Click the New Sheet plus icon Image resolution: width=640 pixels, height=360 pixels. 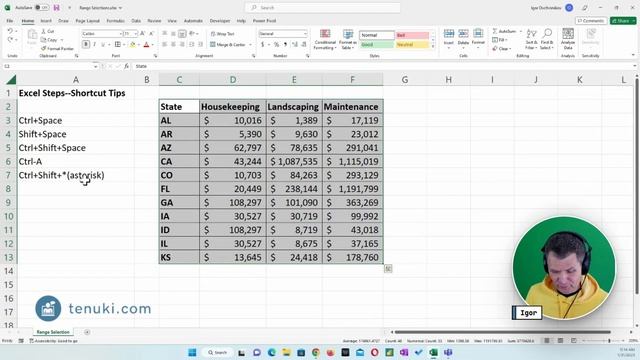(x=87, y=332)
